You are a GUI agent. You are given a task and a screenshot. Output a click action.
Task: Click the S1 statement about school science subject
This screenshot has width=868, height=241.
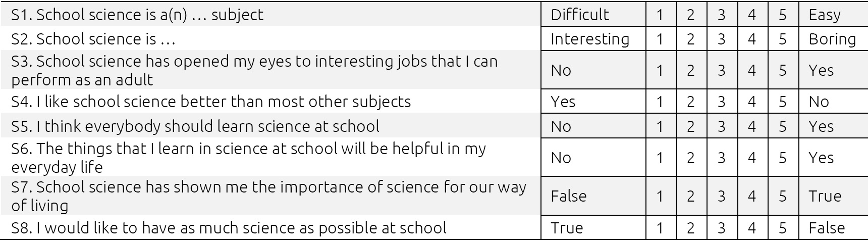point(137,15)
